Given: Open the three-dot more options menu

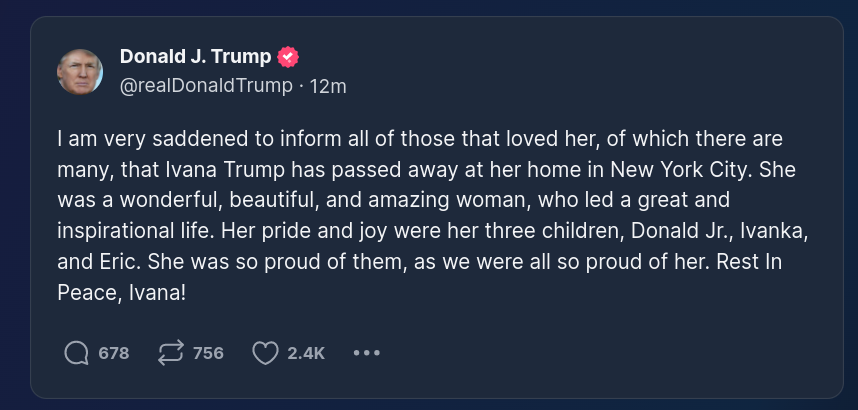Looking at the screenshot, I should click(x=367, y=353).
